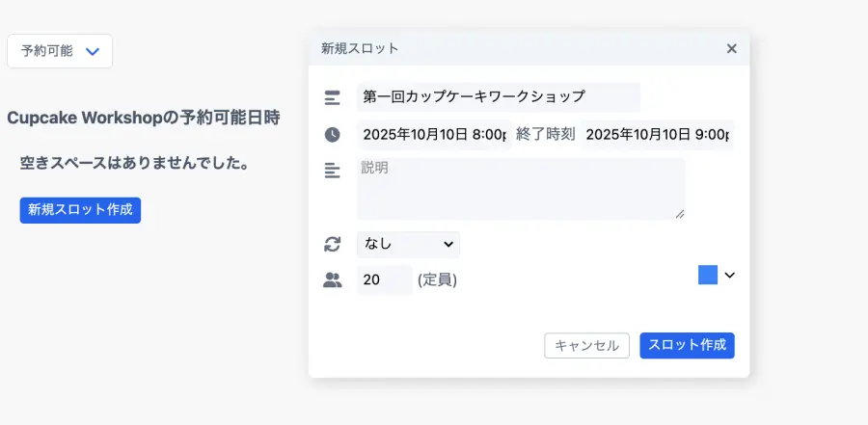Click the textarea resize handle in the 説明 box
This screenshot has height=425, width=868.
[x=679, y=214]
